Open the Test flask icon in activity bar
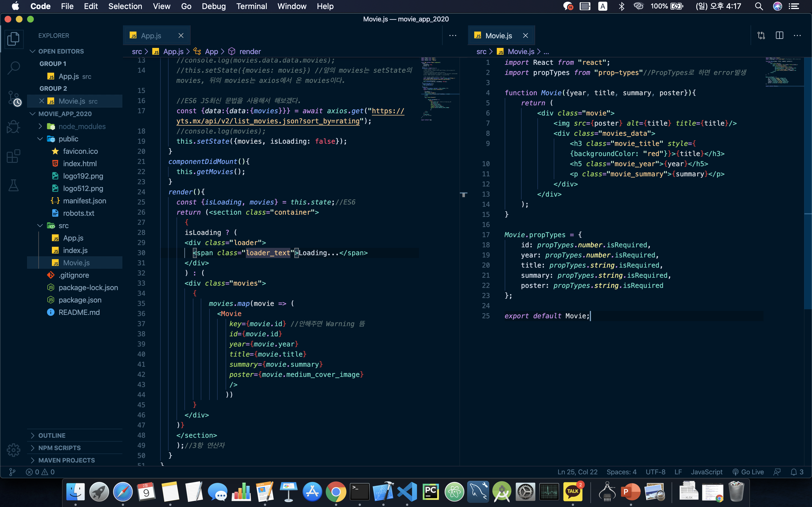Viewport: 812px width, 507px height. click(x=14, y=185)
